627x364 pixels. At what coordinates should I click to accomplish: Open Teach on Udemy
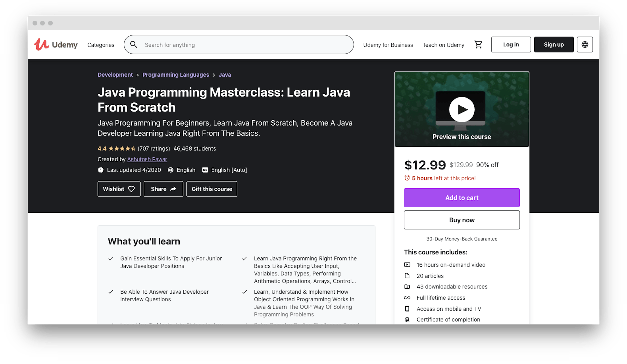(x=443, y=45)
